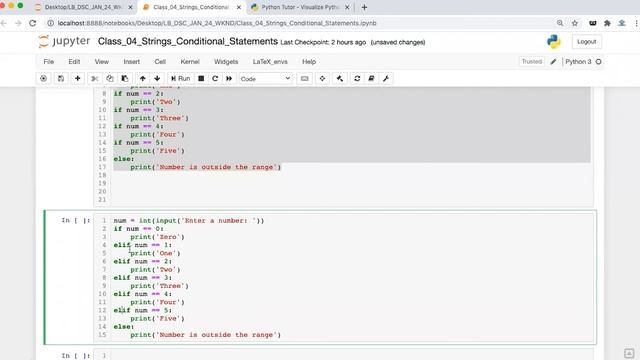Click the elif num == 1 code line
The width and height of the screenshot is (640, 360).
coord(142,245)
